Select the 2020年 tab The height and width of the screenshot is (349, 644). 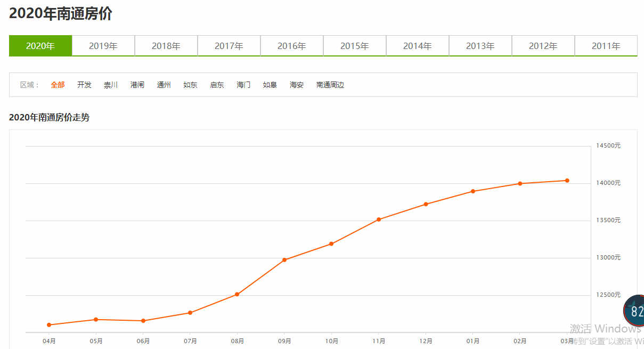coord(40,46)
